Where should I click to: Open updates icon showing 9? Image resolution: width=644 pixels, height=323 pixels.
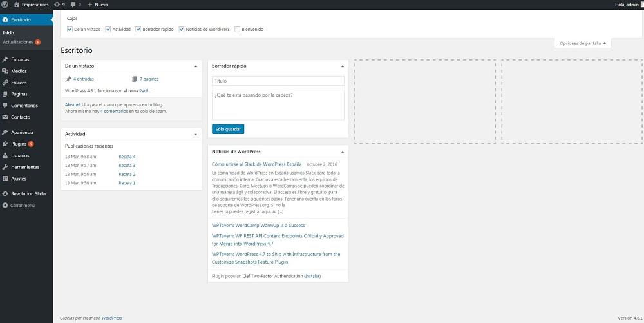(x=57, y=5)
